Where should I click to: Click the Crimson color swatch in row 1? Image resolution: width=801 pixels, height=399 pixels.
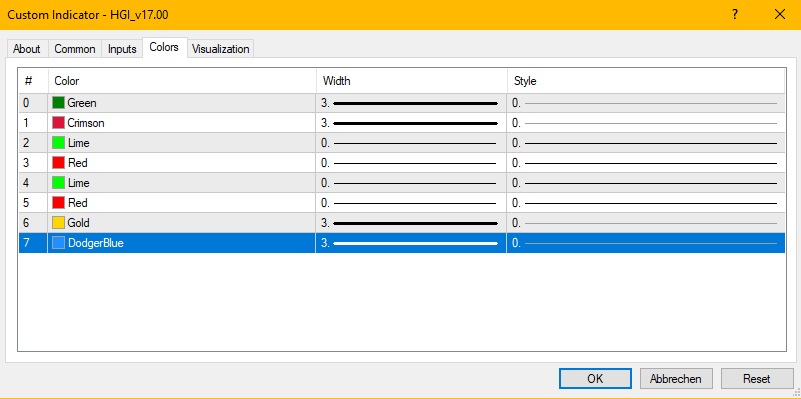58,123
